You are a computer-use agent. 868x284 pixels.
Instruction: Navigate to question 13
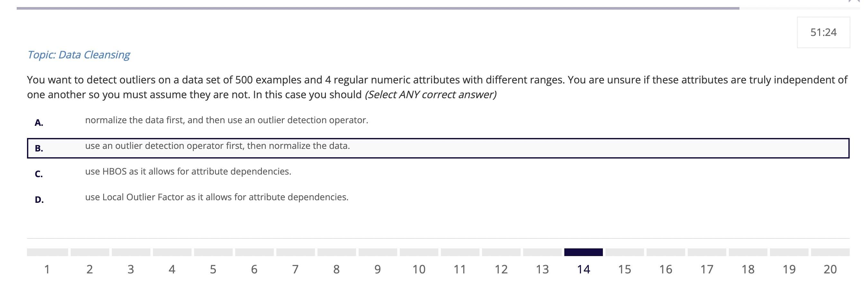coord(542,269)
